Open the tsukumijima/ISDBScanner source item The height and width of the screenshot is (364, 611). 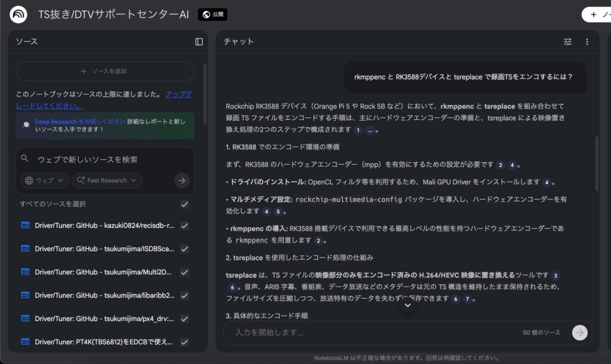[104, 249]
